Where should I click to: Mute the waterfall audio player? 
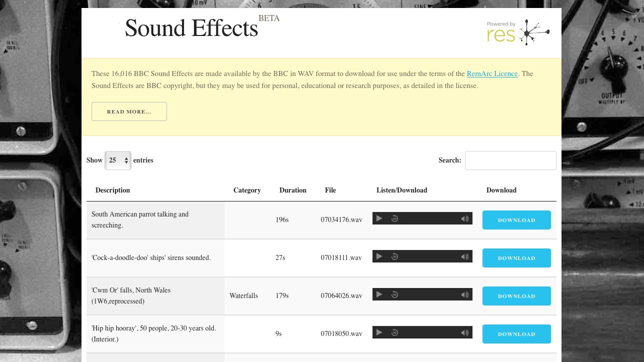coord(464,294)
